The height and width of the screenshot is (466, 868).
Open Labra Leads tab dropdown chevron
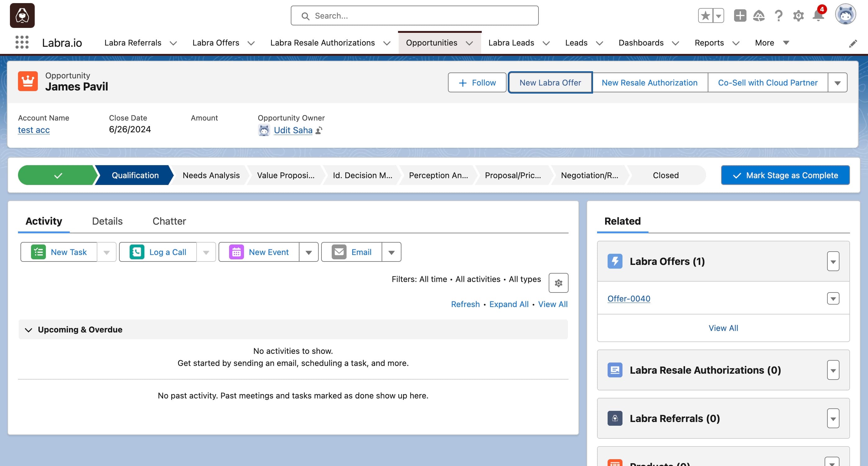click(x=546, y=43)
